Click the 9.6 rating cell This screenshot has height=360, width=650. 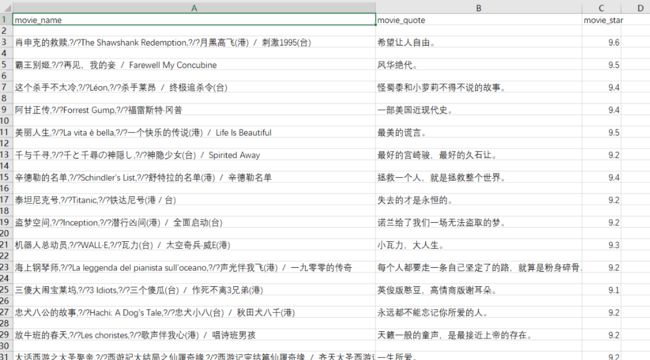(x=601, y=42)
